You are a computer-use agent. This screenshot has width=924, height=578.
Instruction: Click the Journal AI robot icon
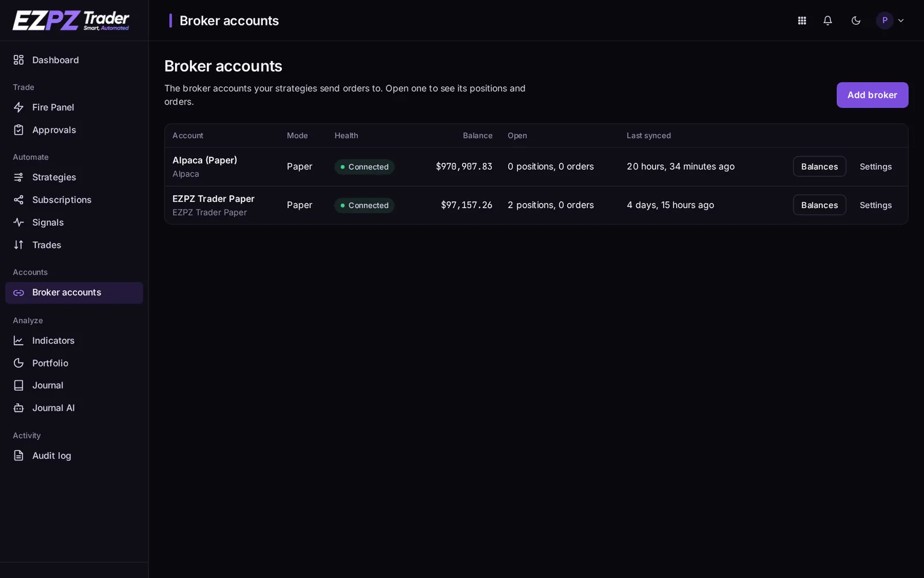coord(18,408)
